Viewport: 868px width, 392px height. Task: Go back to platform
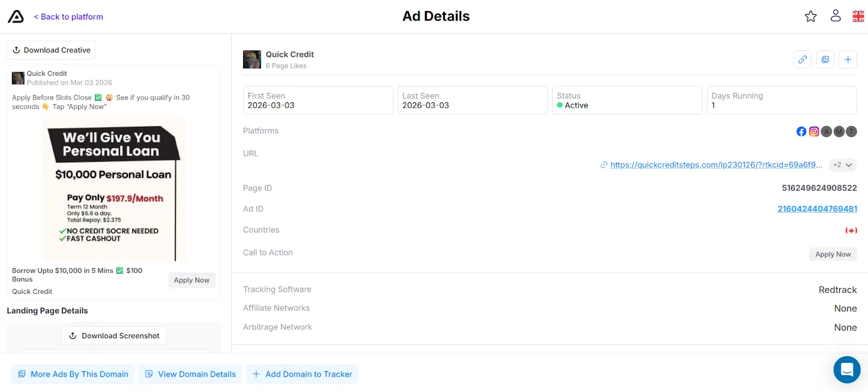click(68, 17)
